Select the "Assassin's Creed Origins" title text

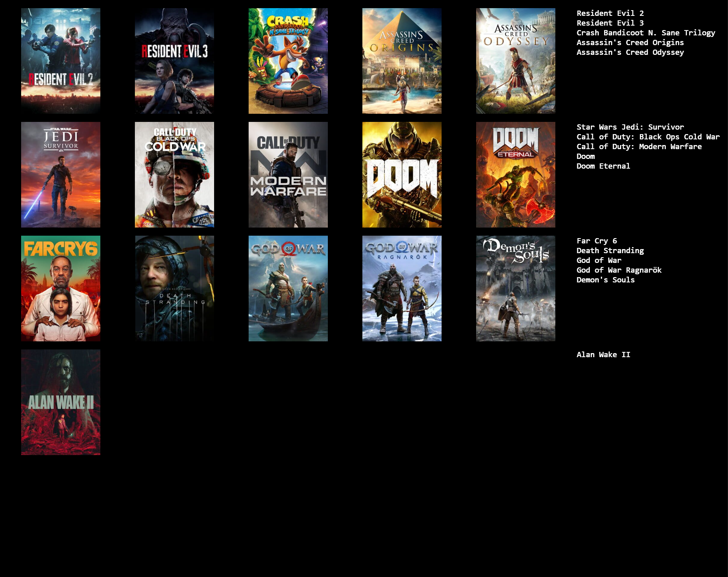click(x=630, y=43)
